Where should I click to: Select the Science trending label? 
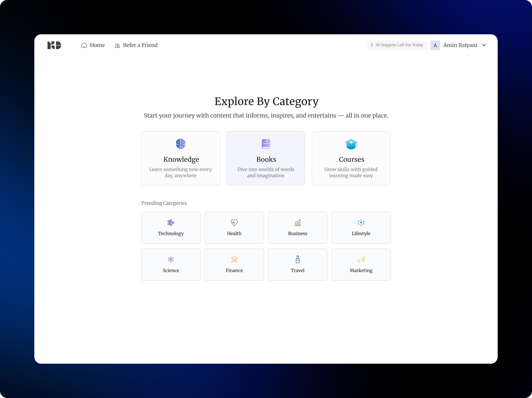pos(171,270)
